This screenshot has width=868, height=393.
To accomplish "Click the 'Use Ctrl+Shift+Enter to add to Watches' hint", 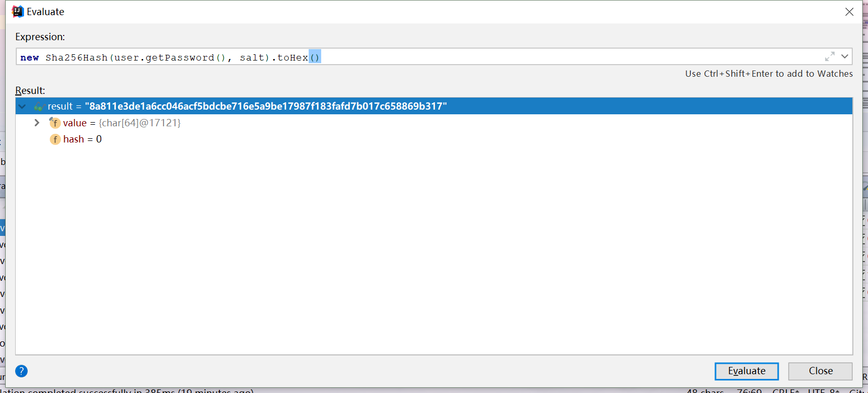I will 769,74.
